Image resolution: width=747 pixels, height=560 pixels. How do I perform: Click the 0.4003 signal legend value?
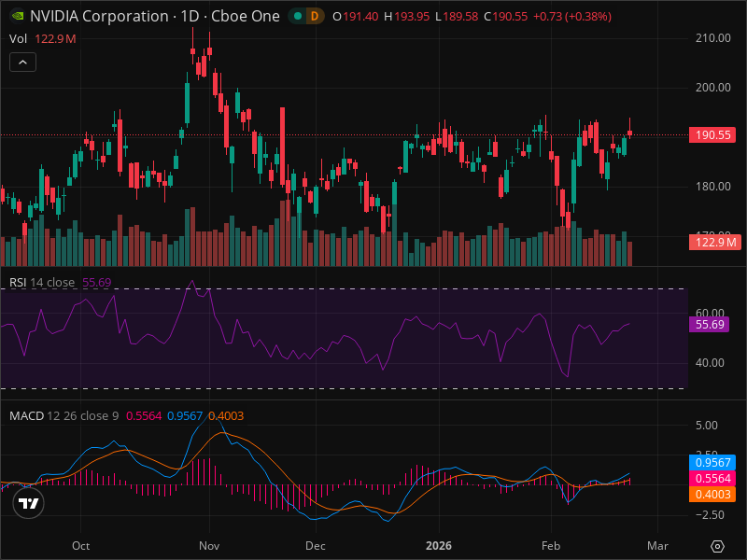pyautogui.click(x=226, y=415)
